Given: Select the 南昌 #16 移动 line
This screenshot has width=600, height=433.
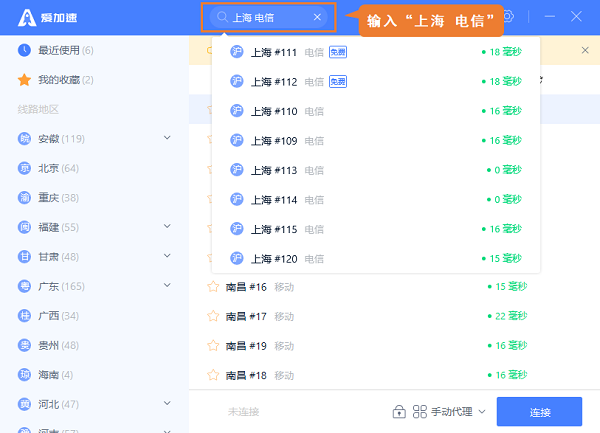Looking at the screenshot, I should (394, 286).
